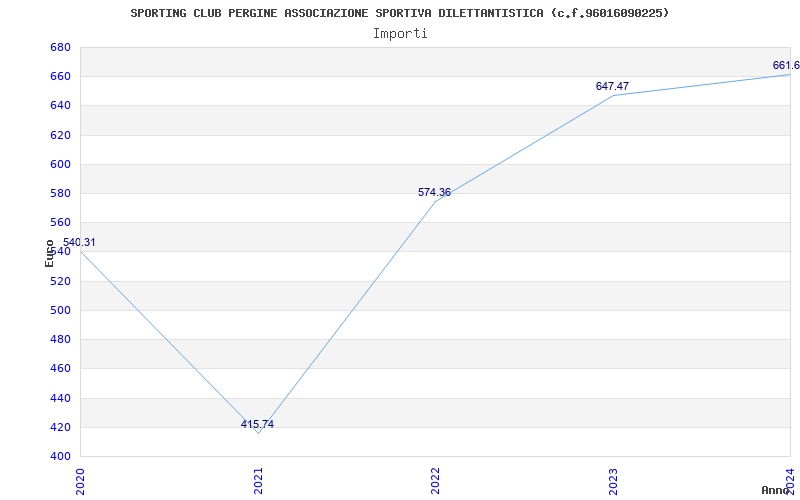
Task: Click the 580 y-axis tick value
Action: tap(60, 193)
